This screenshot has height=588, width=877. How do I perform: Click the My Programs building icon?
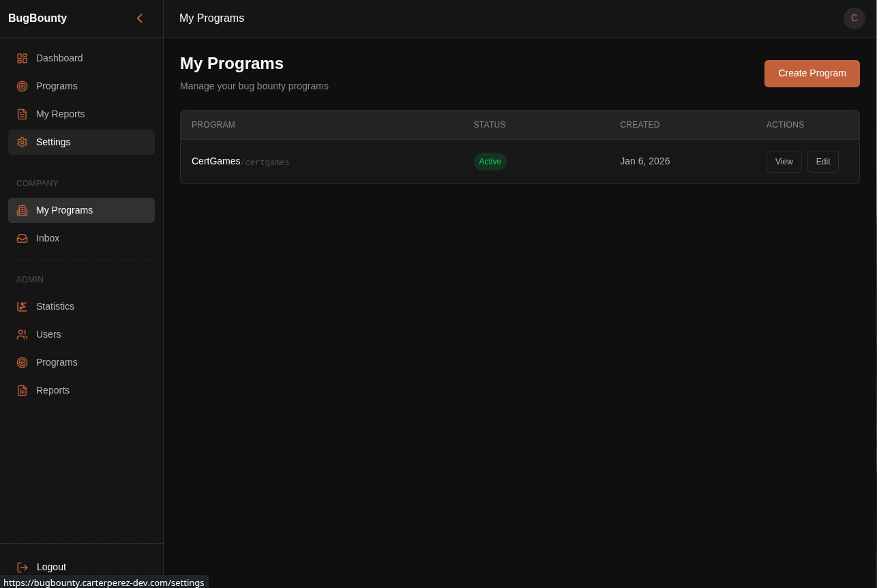[x=22, y=211]
